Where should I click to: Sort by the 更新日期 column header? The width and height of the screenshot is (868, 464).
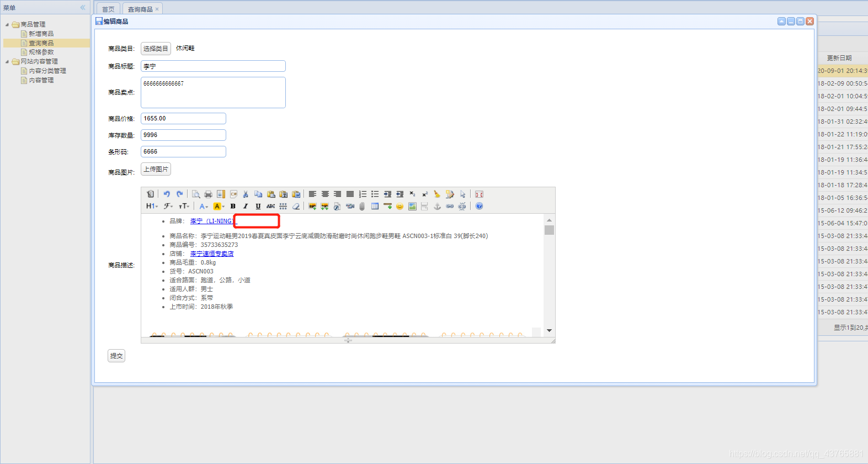click(839, 58)
